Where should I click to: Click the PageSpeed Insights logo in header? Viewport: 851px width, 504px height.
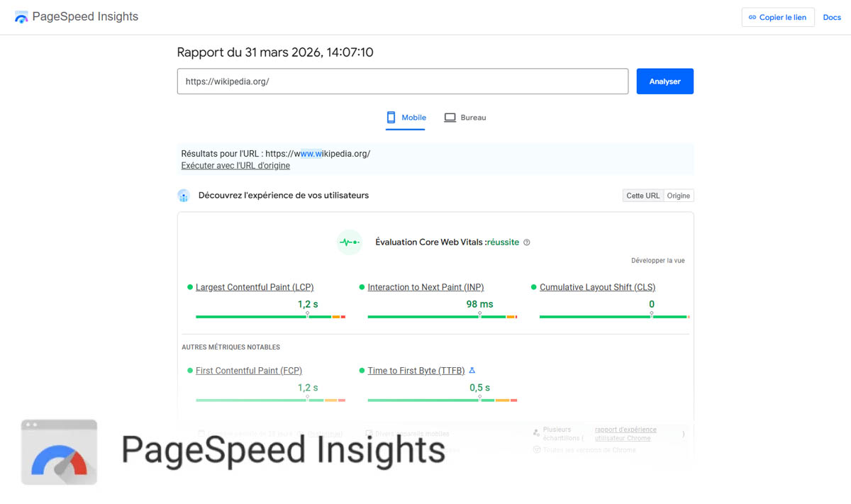pos(21,17)
